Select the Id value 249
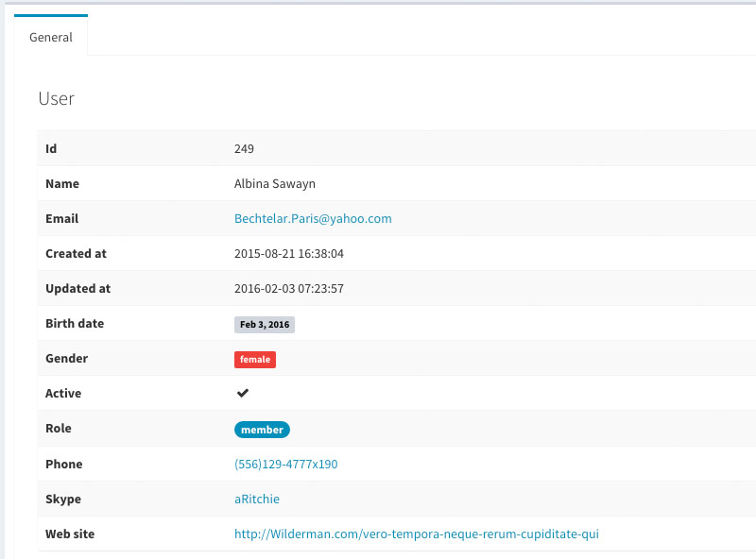Image resolution: width=756 pixels, height=559 pixels. [x=244, y=148]
